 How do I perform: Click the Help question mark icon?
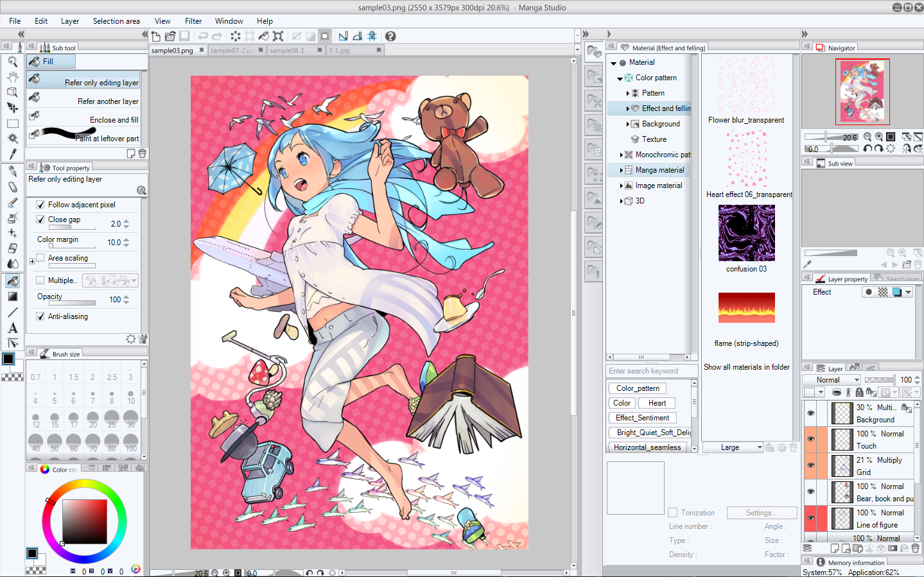point(390,36)
